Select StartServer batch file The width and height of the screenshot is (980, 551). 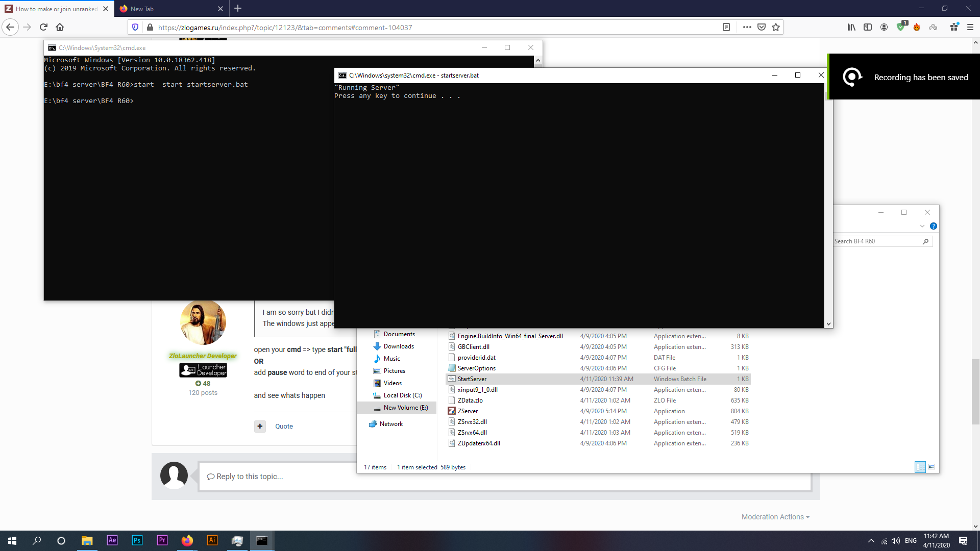(598, 379)
